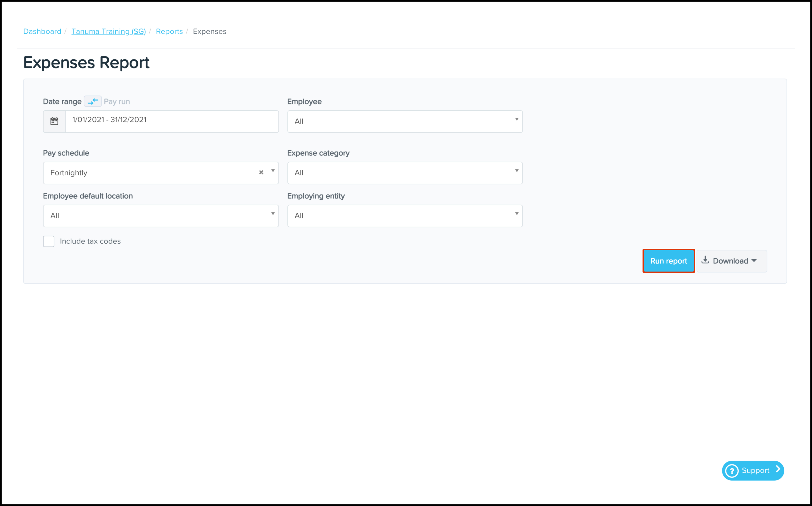The height and width of the screenshot is (506, 812).
Task: Open Tanuma Training (SG) breadcrumb link
Action: point(108,31)
